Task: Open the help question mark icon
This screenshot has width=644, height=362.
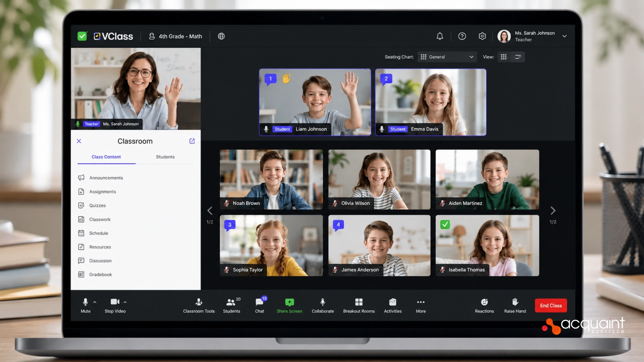Action: point(462,36)
